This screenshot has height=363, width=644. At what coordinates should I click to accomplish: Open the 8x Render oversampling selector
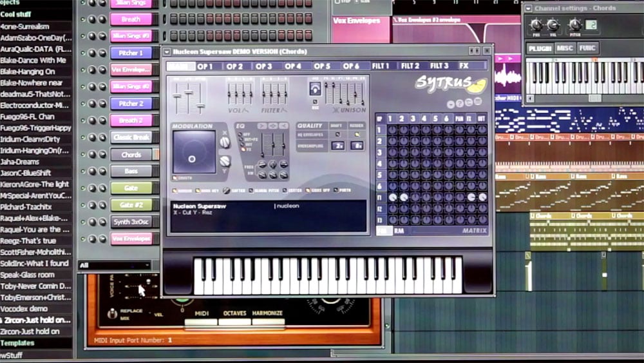click(x=357, y=146)
